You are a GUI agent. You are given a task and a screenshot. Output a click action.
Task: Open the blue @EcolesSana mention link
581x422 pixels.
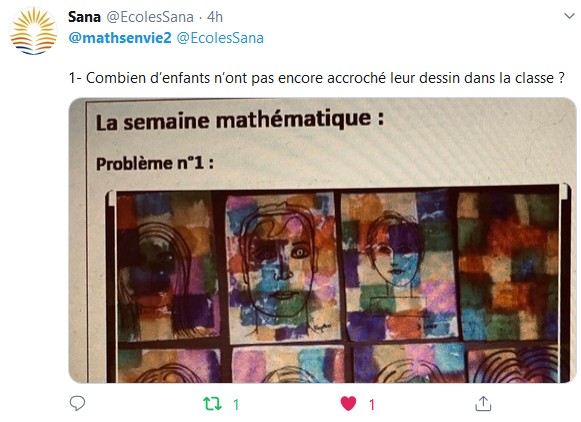[x=220, y=38]
